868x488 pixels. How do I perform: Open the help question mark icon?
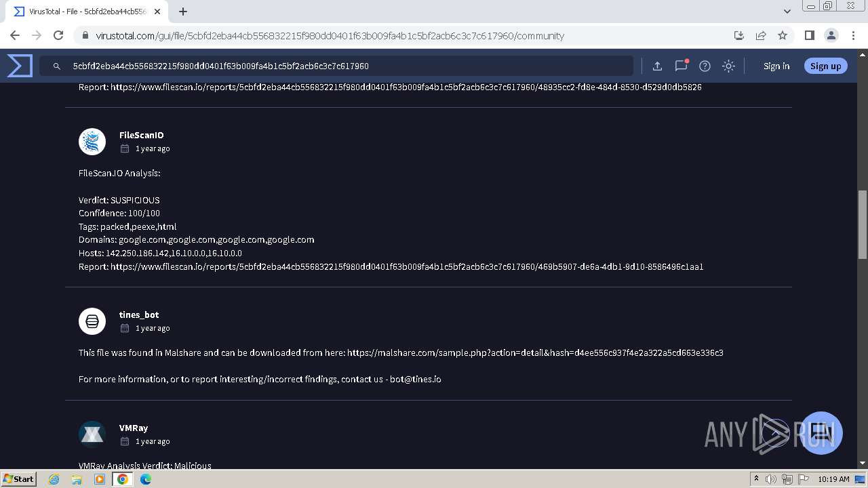pyautogui.click(x=705, y=66)
